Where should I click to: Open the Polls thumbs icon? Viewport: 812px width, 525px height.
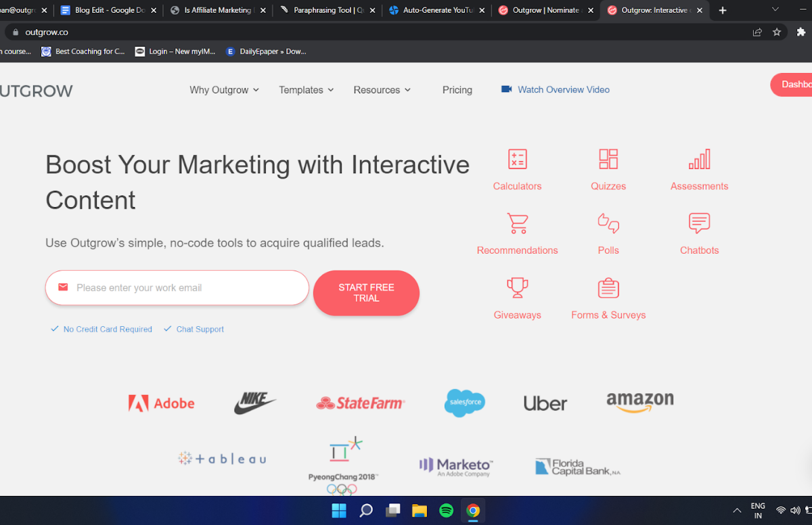(608, 223)
